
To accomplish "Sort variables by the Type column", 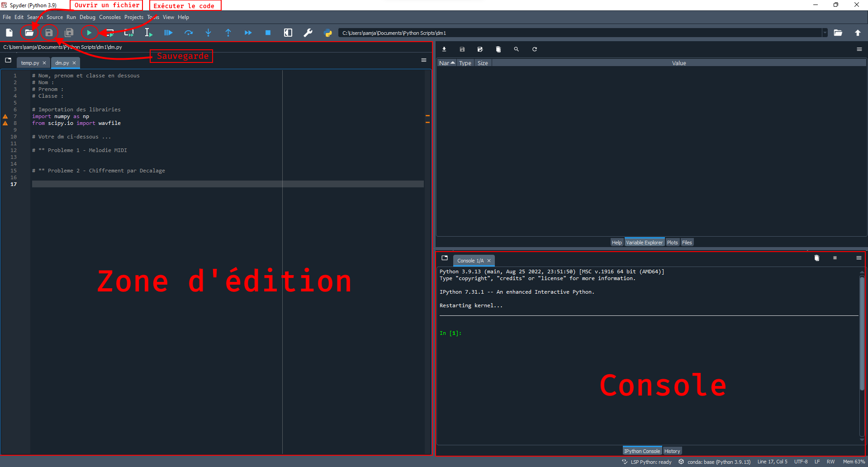I will [465, 63].
